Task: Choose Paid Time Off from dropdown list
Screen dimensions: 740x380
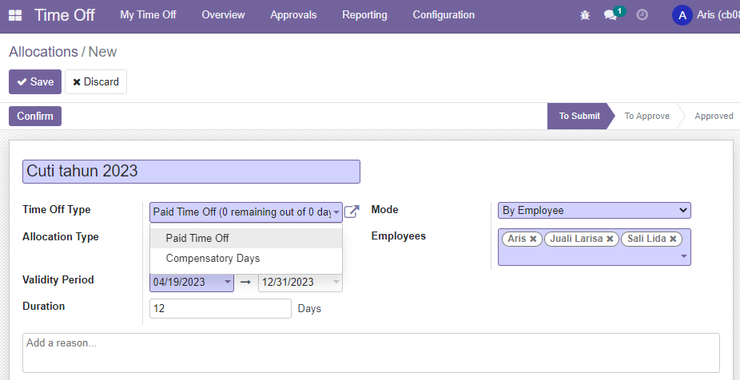Action: tap(246, 238)
